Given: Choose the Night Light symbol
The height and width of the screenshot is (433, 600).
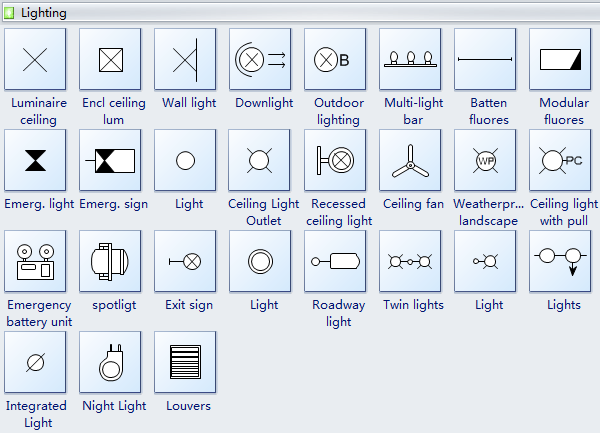Looking at the screenshot, I should [110, 362].
